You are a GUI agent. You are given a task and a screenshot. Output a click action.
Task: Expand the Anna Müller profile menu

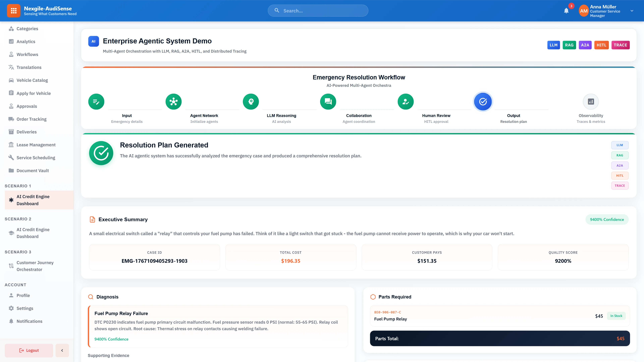tap(632, 11)
